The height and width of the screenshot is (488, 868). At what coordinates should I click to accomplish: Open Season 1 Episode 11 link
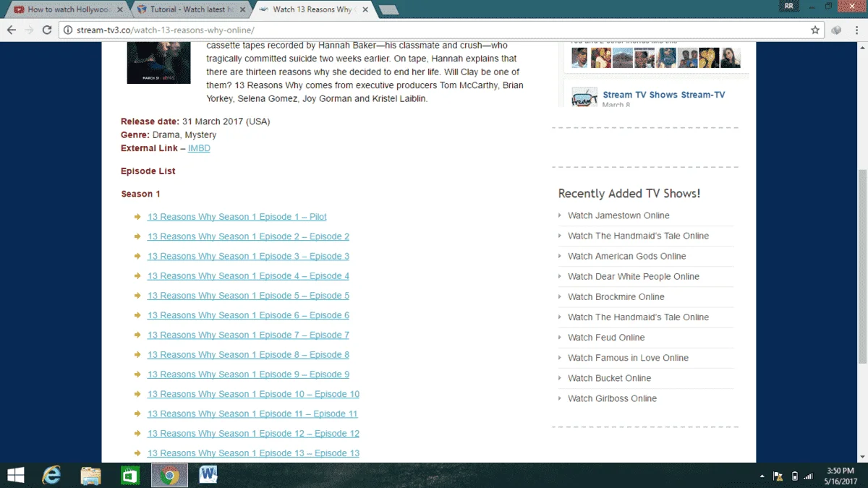pos(252,414)
